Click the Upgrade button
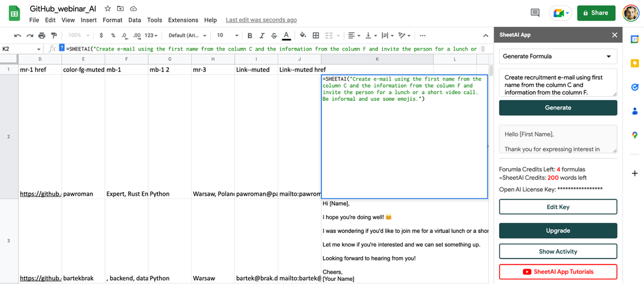This screenshot has width=644, height=284. point(558,230)
